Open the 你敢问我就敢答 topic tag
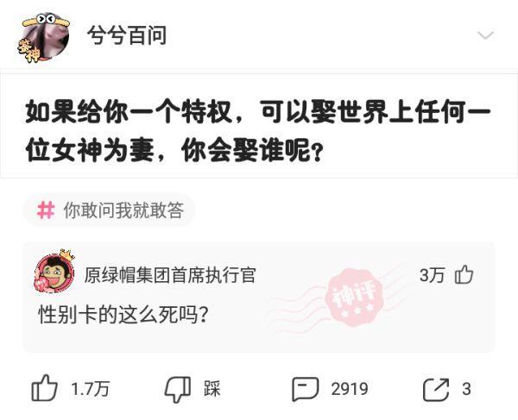Image resolution: width=518 pixels, height=420 pixels. [110, 210]
